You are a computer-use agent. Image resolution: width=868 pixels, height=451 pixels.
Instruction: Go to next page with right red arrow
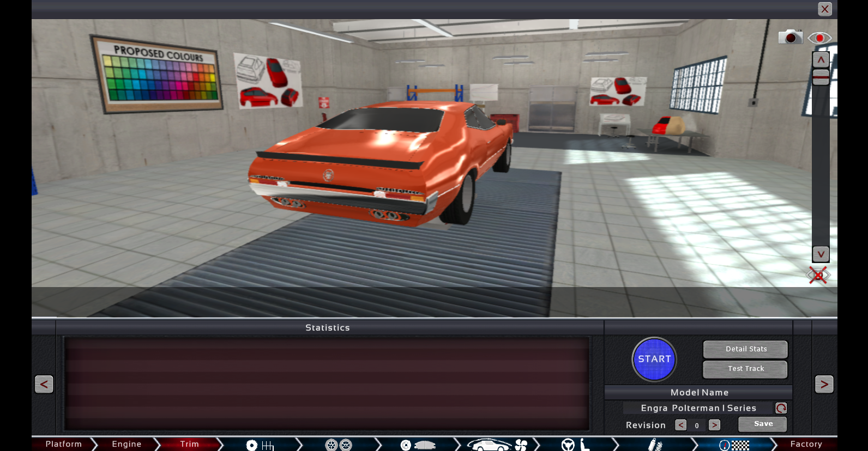824,384
